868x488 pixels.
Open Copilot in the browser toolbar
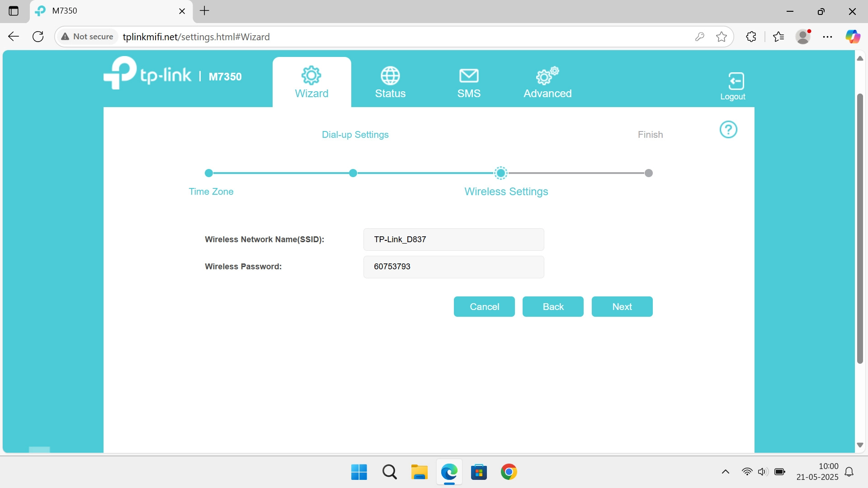click(853, 37)
